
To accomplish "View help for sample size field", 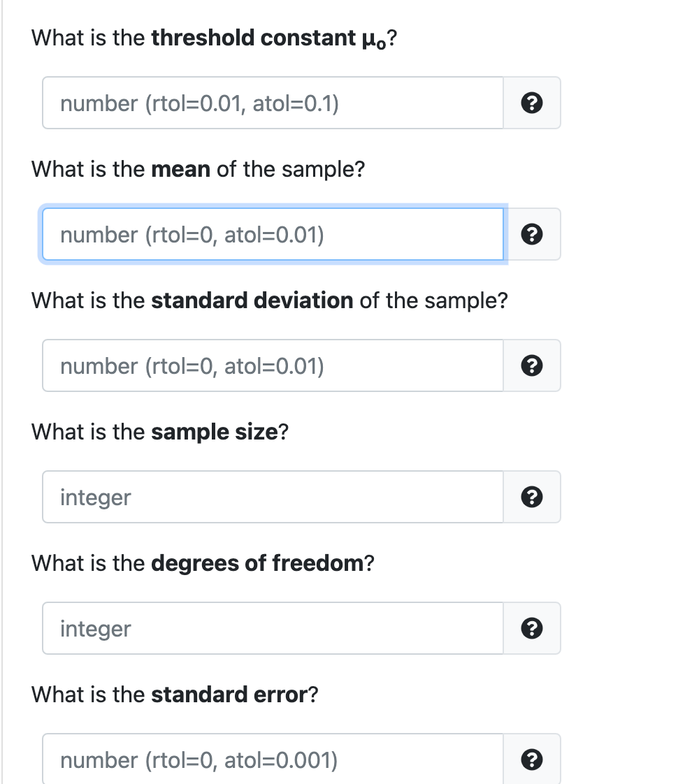I will tap(531, 497).
